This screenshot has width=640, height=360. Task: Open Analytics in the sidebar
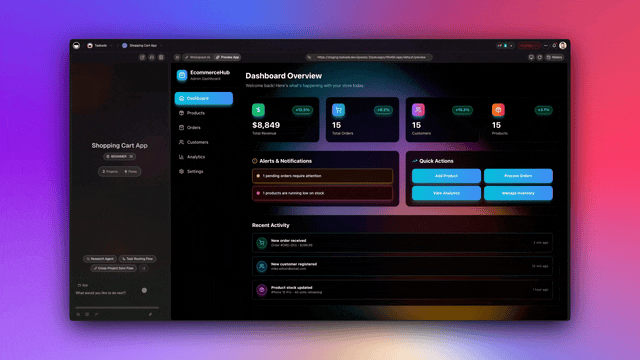pos(204,157)
